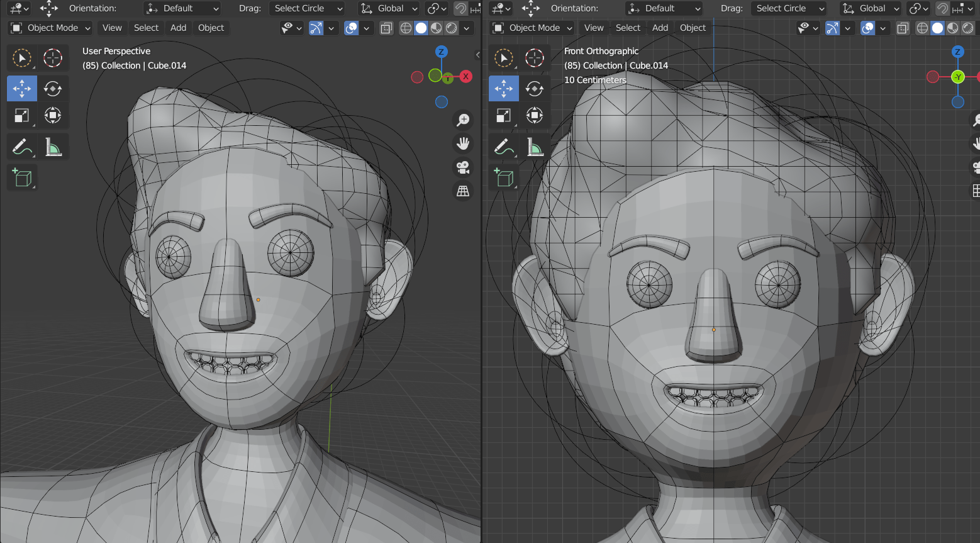Toggle X-ray mode in left viewport header
Image resolution: width=980 pixels, height=543 pixels.
point(386,28)
